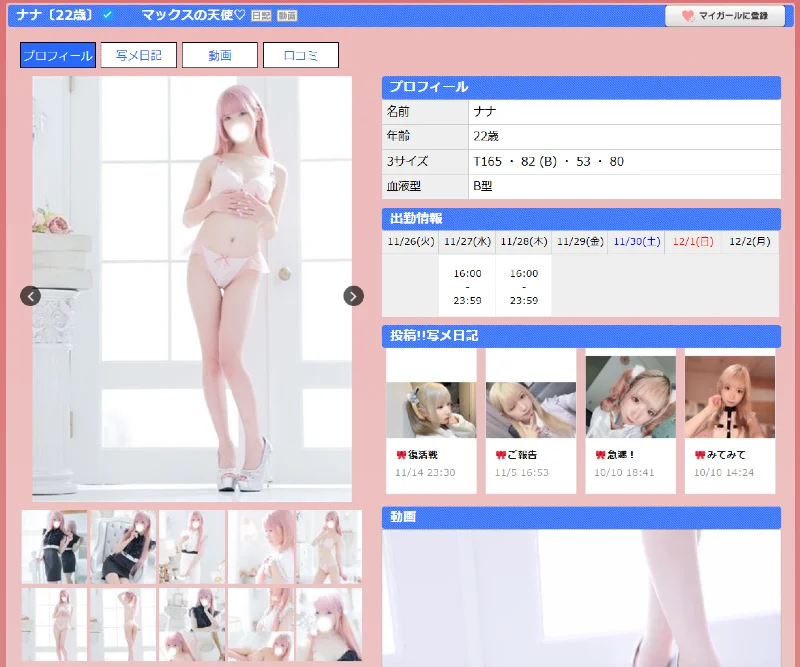The height and width of the screenshot is (667, 800).
Task: Select the プロフィール tab
Action: [x=58, y=55]
